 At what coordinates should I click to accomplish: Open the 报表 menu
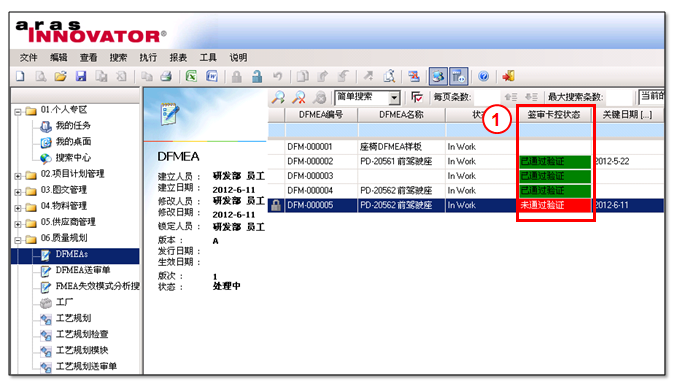pos(178,58)
